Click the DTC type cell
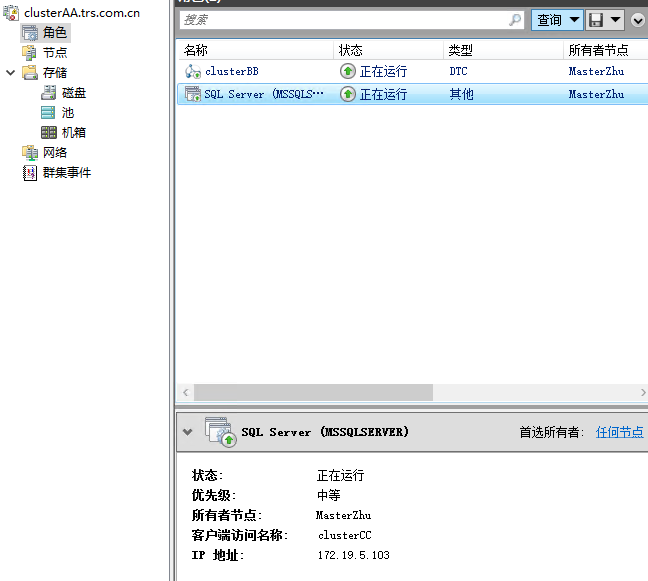The height and width of the screenshot is (581, 648). tap(458, 71)
